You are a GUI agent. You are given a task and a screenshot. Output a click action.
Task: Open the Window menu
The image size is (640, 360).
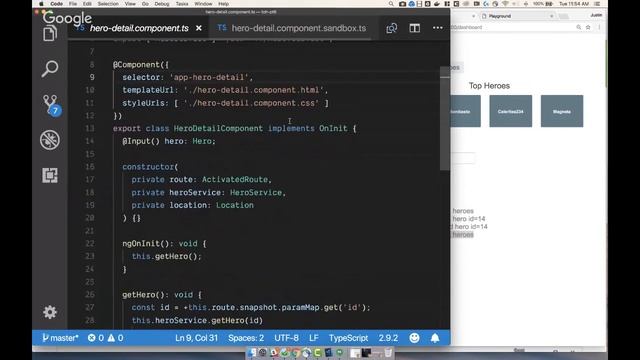[203, 4]
